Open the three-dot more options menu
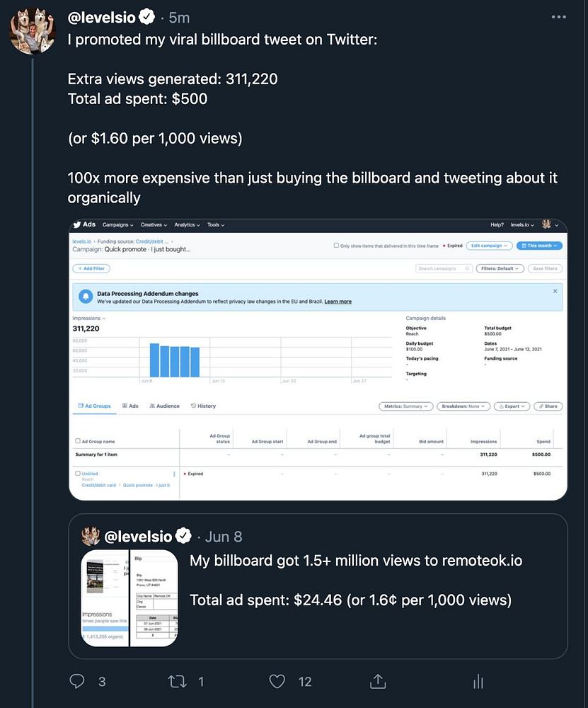 [559, 17]
